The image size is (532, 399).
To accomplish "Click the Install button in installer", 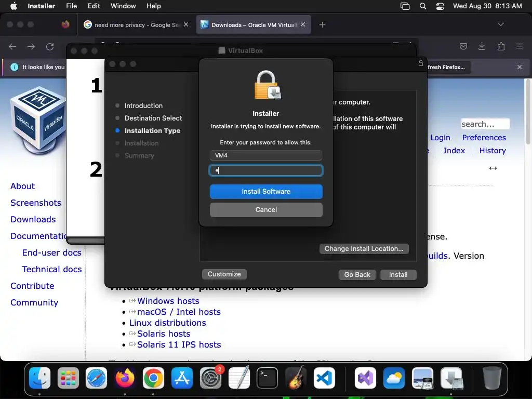I will [398, 274].
